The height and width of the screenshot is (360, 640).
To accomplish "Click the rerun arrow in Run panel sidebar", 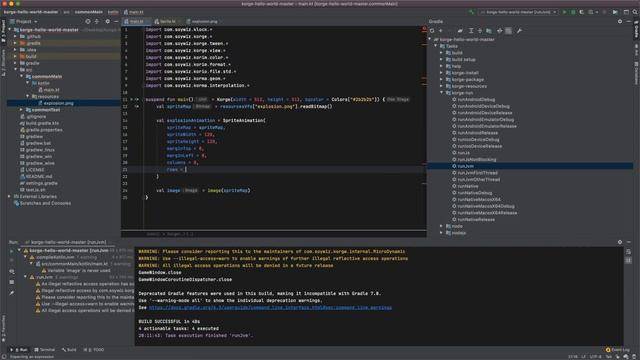I will click(11, 251).
